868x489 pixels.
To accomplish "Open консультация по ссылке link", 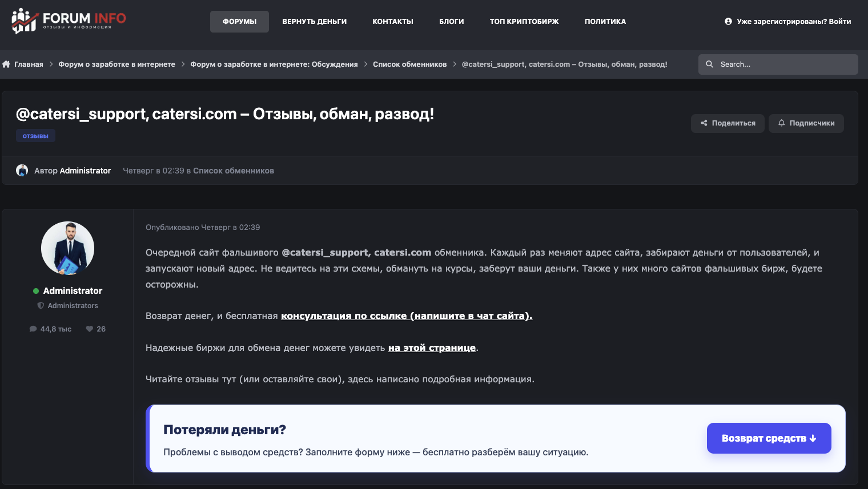I will [407, 316].
